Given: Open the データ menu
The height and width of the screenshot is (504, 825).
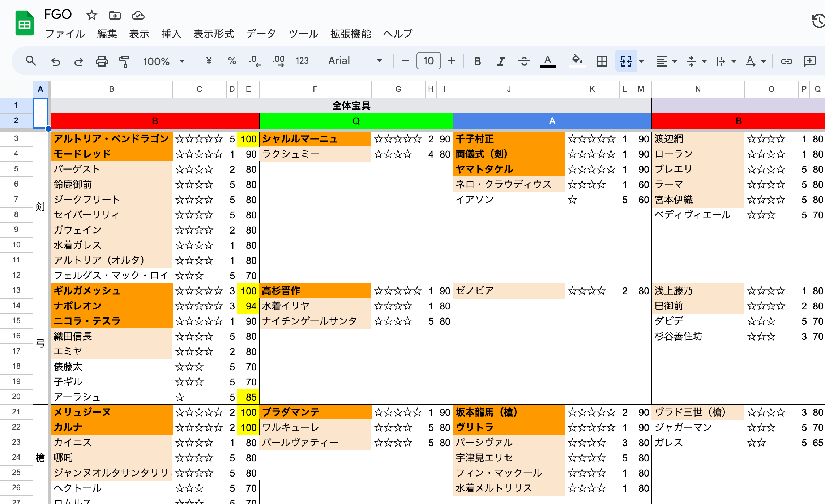Looking at the screenshot, I should pyautogui.click(x=261, y=34).
